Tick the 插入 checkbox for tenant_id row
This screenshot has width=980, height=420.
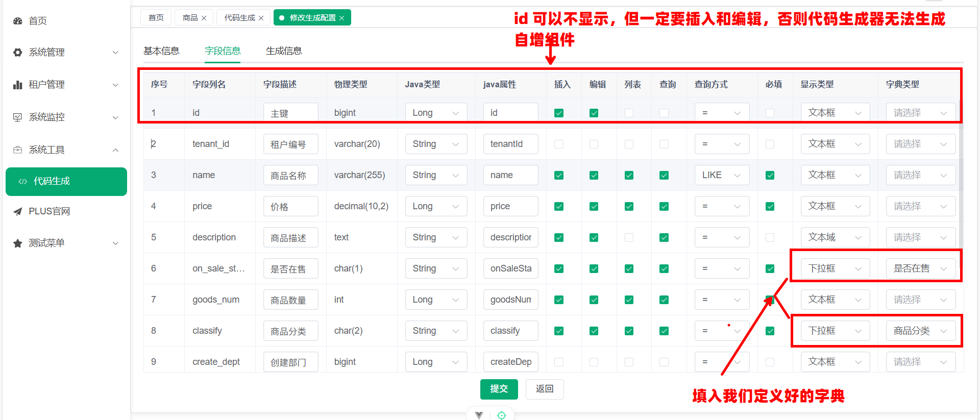559,144
